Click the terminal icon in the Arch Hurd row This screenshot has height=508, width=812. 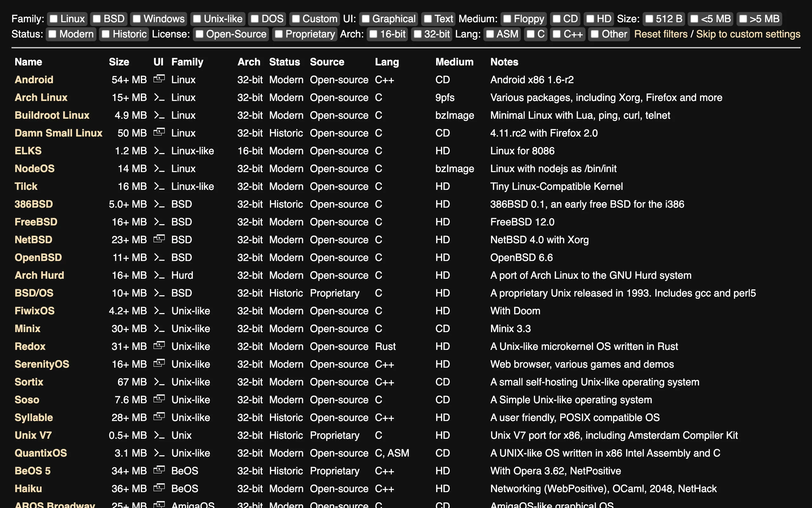pos(159,276)
